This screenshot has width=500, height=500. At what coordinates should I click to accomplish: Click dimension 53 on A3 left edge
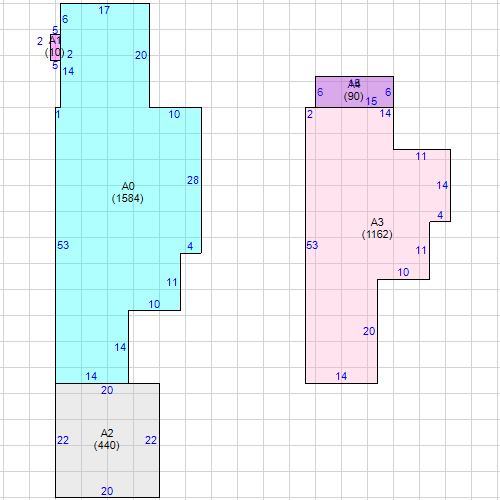[x=312, y=245]
